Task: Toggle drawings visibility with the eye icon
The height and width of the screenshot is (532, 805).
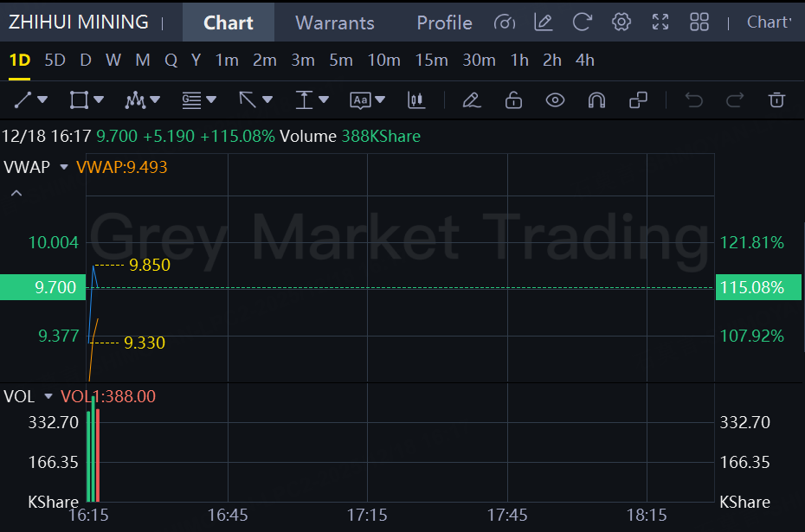Action: (x=555, y=100)
